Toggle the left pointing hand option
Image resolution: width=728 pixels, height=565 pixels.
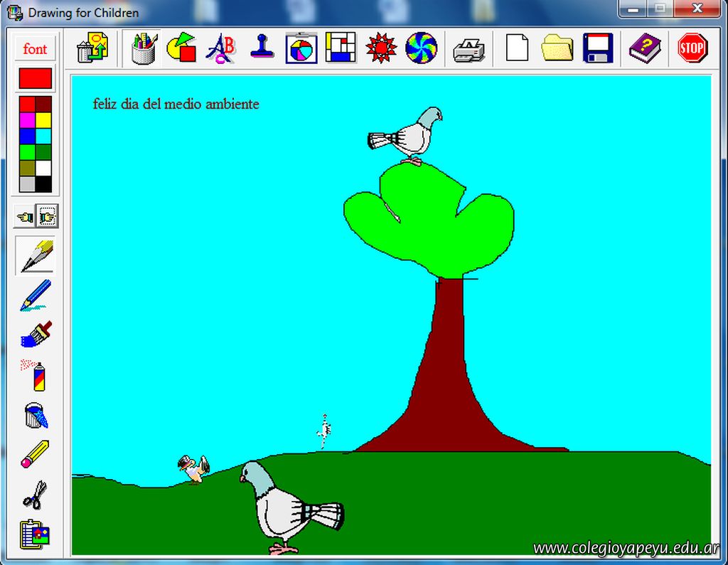26,215
